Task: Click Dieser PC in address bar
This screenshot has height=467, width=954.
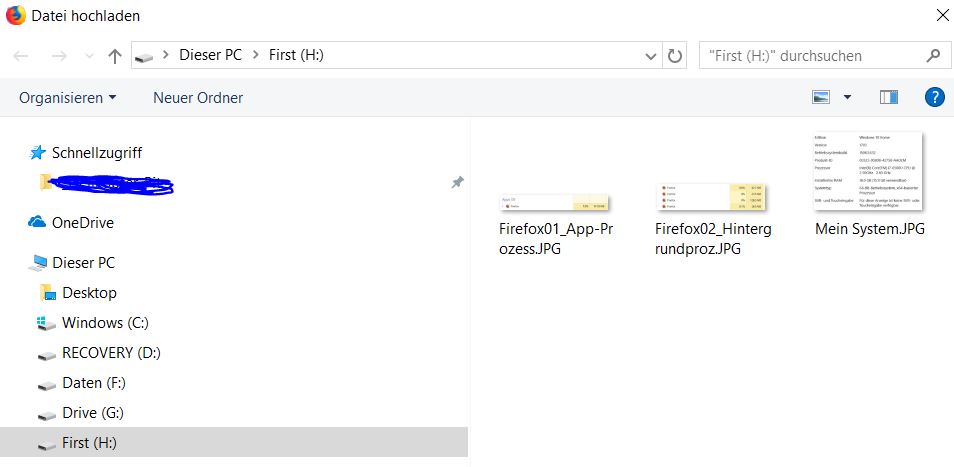Action: tap(210, 56)
